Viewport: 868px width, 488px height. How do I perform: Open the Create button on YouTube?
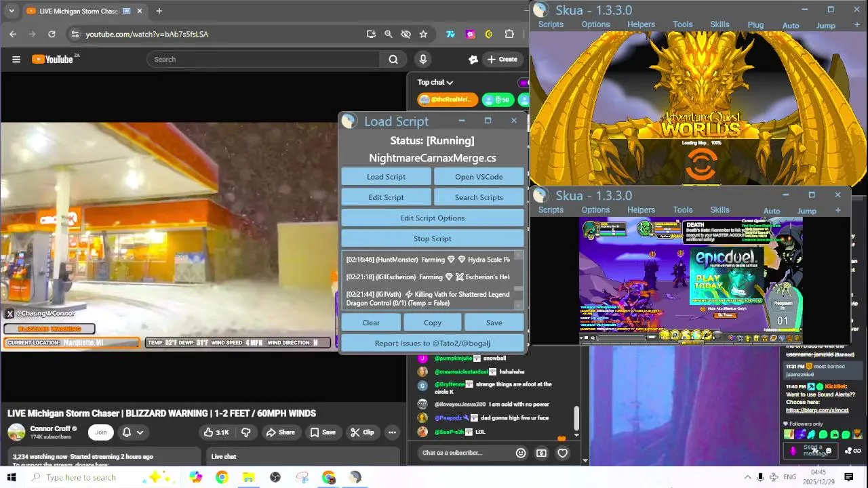pyautogui.click(x=502, y=59)
